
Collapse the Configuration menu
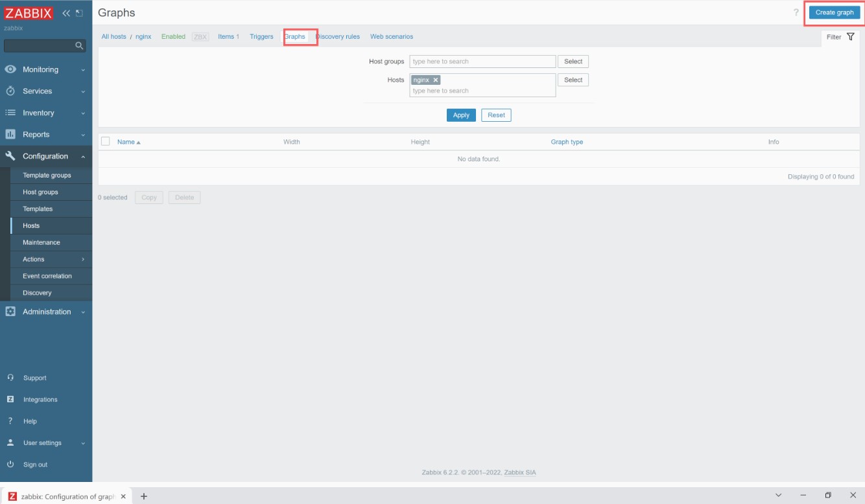[83, 157]
